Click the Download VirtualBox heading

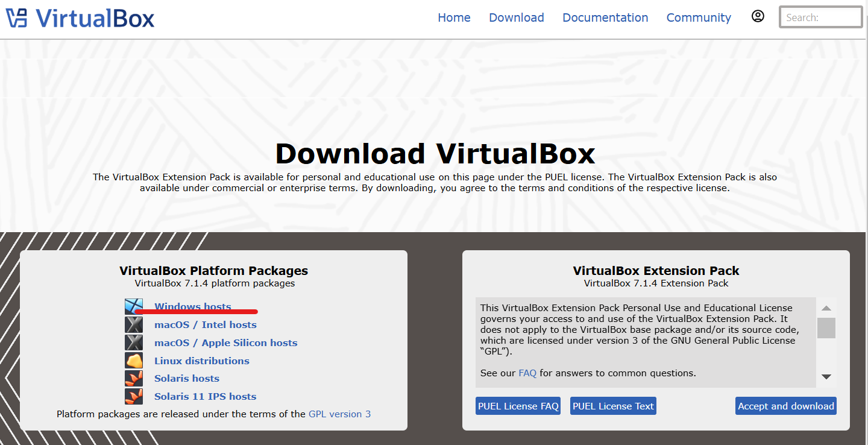(x=435, y=154)
